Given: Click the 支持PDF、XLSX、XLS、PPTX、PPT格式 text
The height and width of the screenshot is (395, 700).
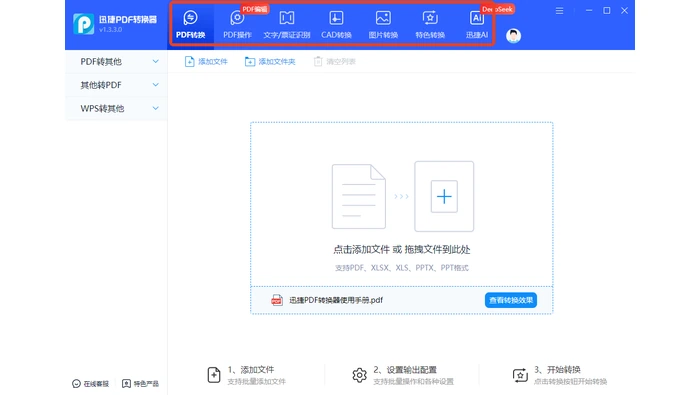Looking at the screenshot, I should pos(402,268).
